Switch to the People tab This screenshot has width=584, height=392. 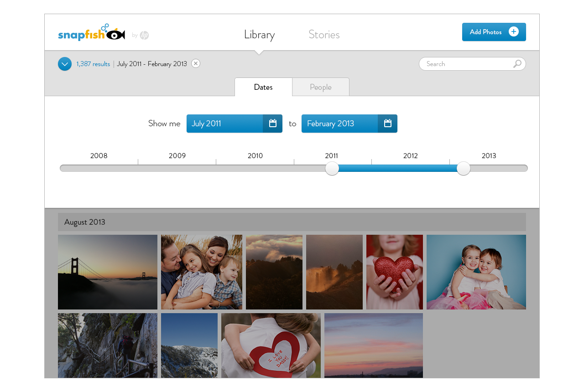pyautogui.click(x=321, y=87)
